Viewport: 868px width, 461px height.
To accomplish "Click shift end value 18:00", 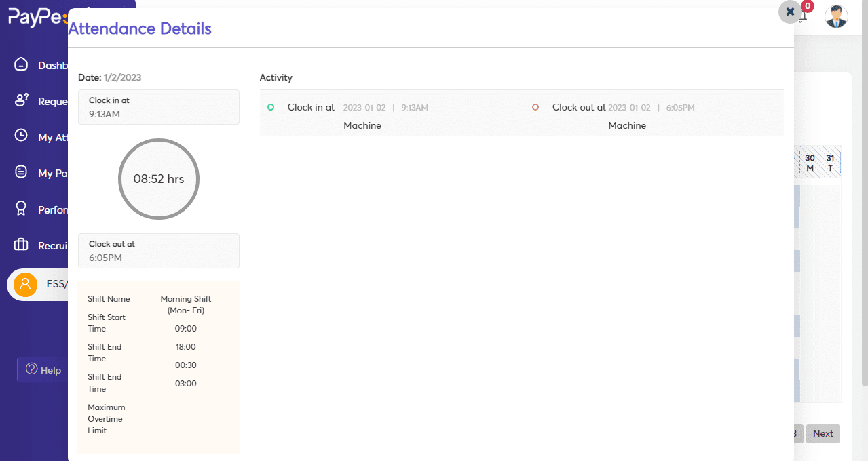I will point(186,347).
